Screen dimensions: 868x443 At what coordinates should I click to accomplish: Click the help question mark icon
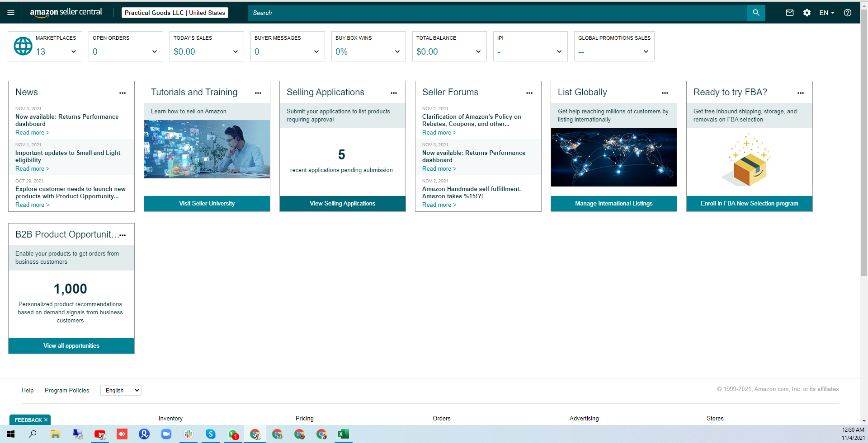[x=848, y=13]
